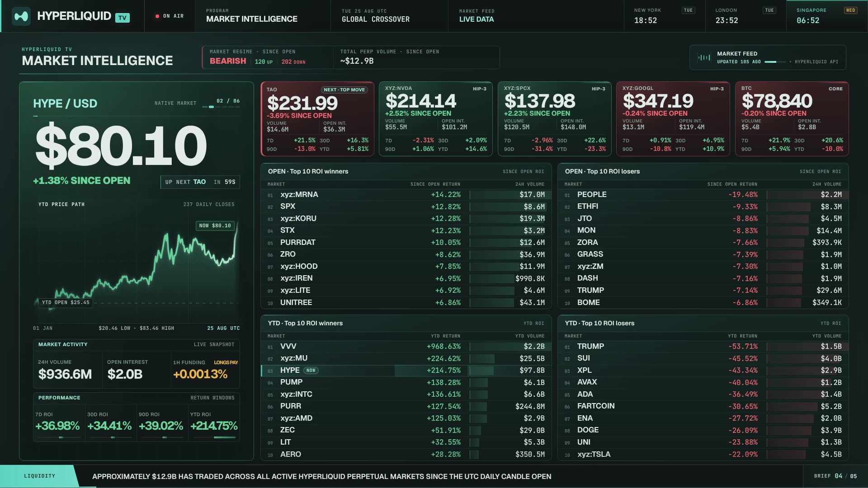Click the BEARISH market regime label
Image resolution: width=868 pixels, height=488 pixels.
[x=228, y=61]
